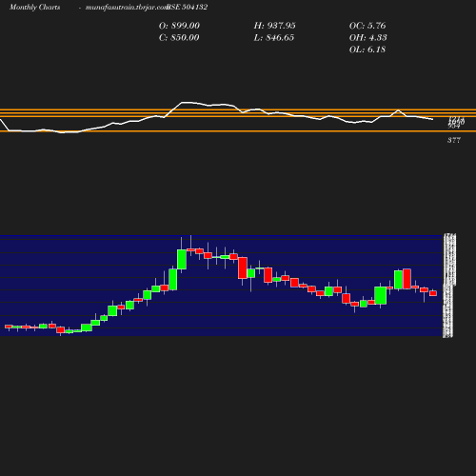Image resolution: width=476 pixels, height=476 pixels.
Task: Click the 'Monthly Charts' title text
Action: [x=35, y=7]
